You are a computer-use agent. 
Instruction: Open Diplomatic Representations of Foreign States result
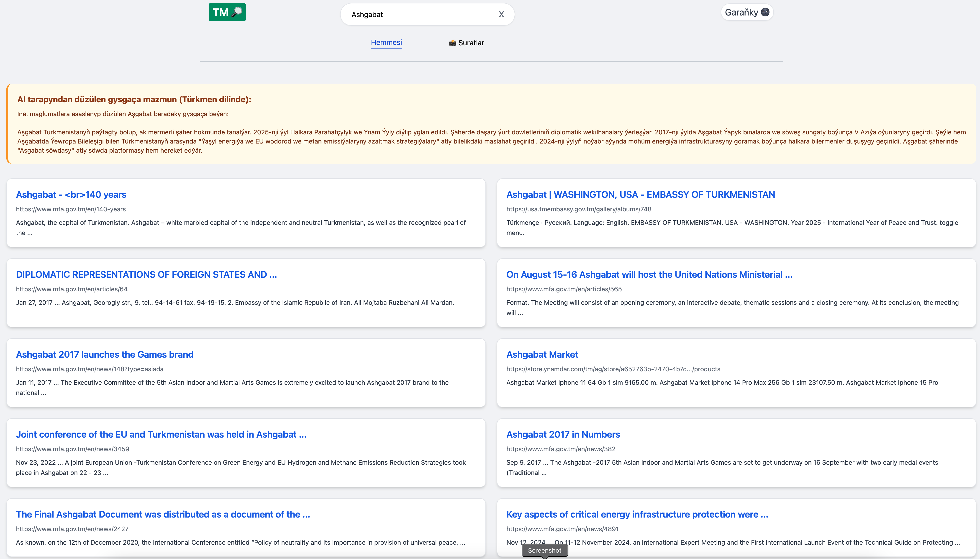(x=146, y=274)
